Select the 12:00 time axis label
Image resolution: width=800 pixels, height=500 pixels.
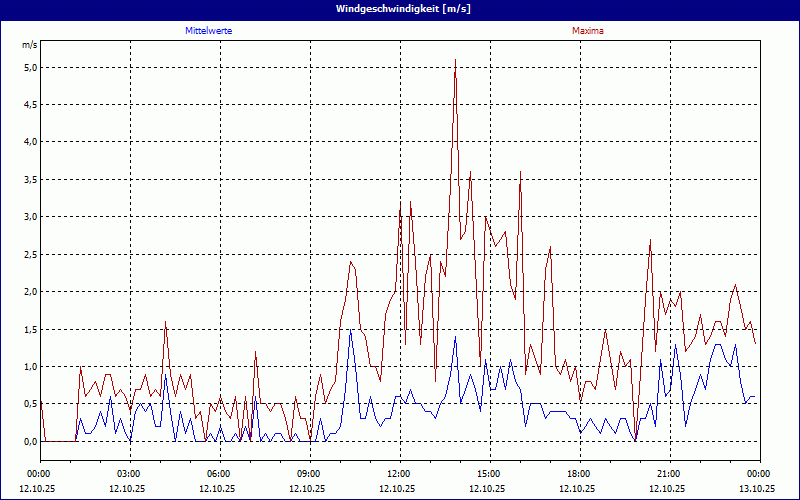click(399, 474)
